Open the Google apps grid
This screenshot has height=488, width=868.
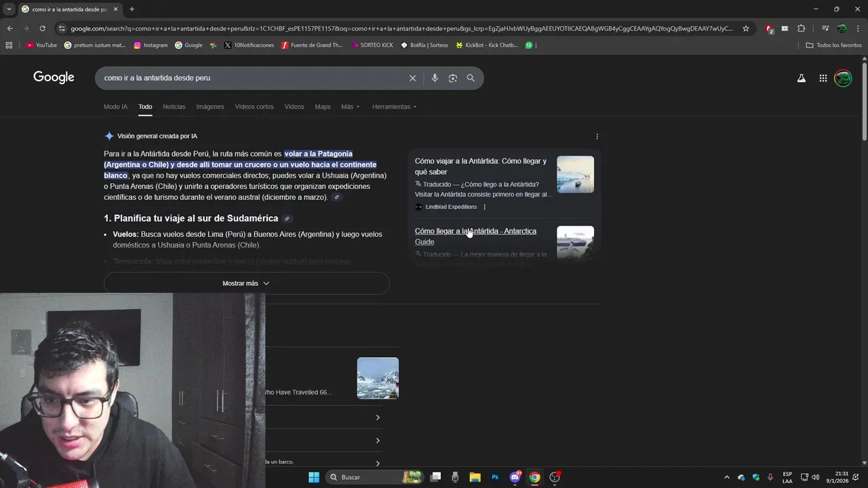point(823,78)
